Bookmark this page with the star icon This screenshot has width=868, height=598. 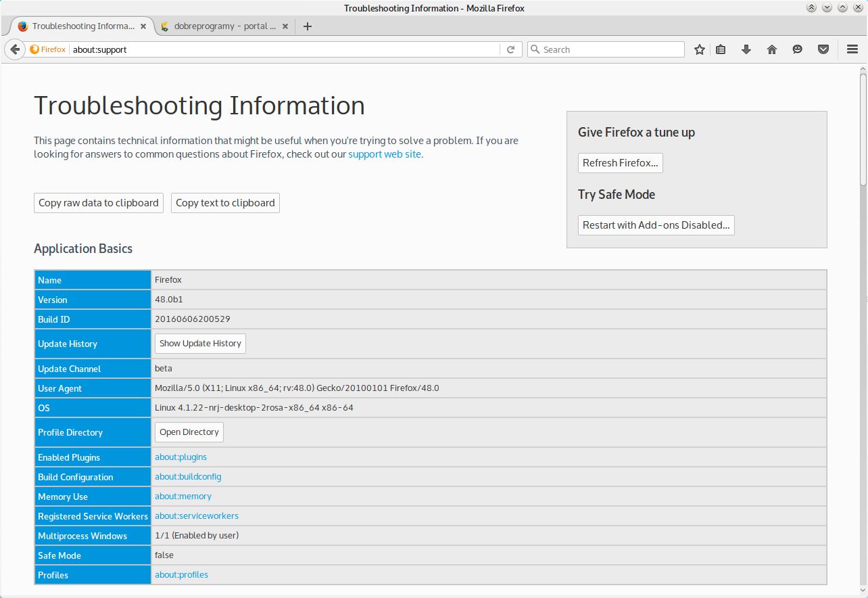[700, 49]
